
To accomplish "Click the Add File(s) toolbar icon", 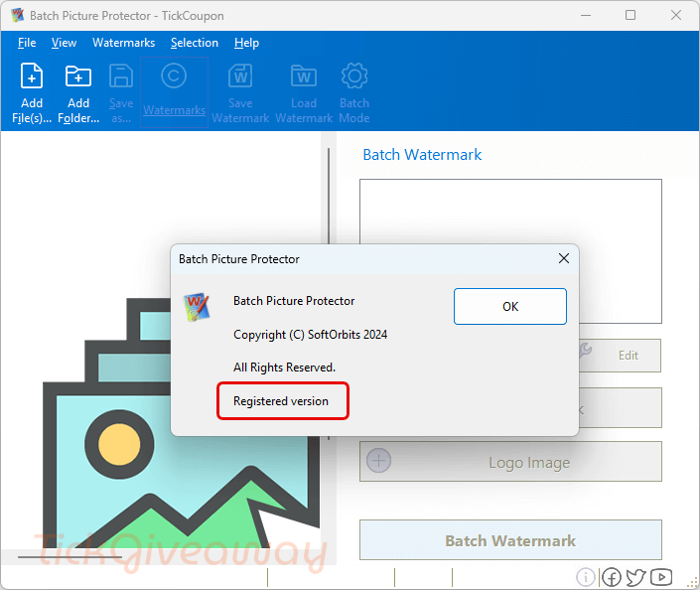I will (32, 75).
